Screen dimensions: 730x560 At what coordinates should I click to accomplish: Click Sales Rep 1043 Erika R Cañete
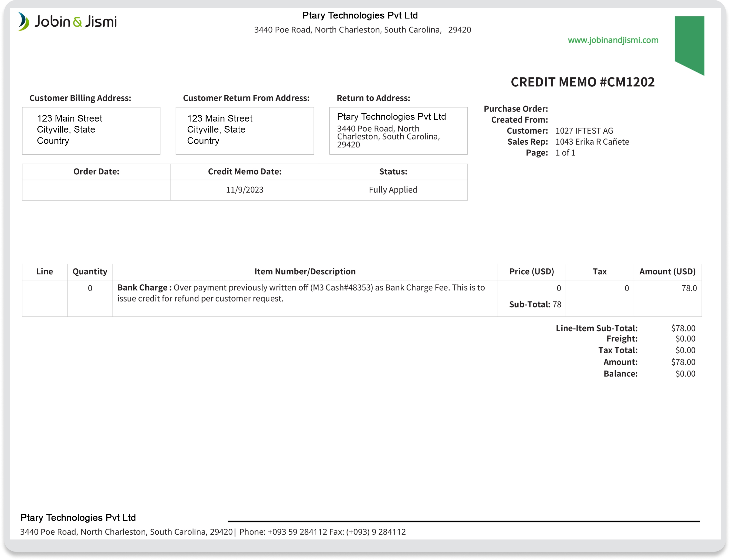click(592, 142)
